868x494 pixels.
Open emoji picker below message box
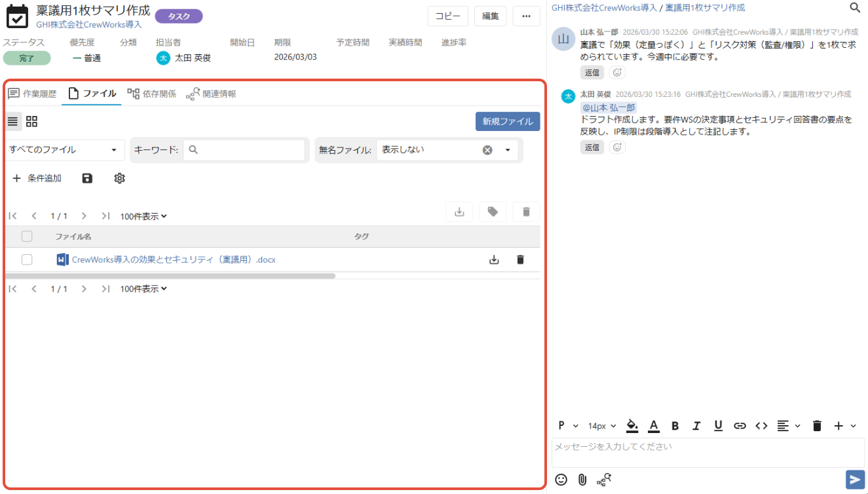(x=561, y=480)
